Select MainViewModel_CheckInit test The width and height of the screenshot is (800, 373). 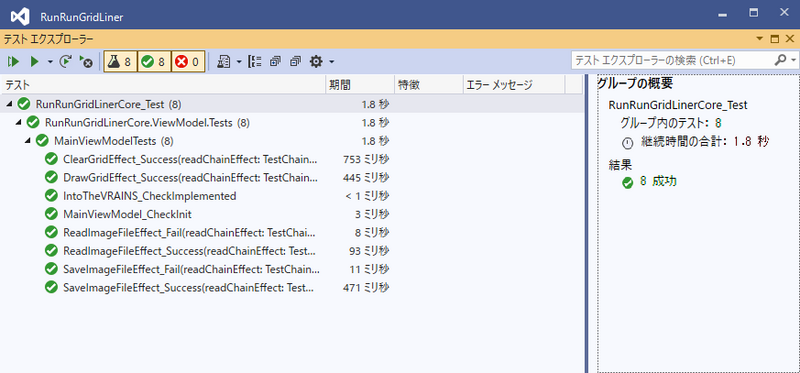127,214
